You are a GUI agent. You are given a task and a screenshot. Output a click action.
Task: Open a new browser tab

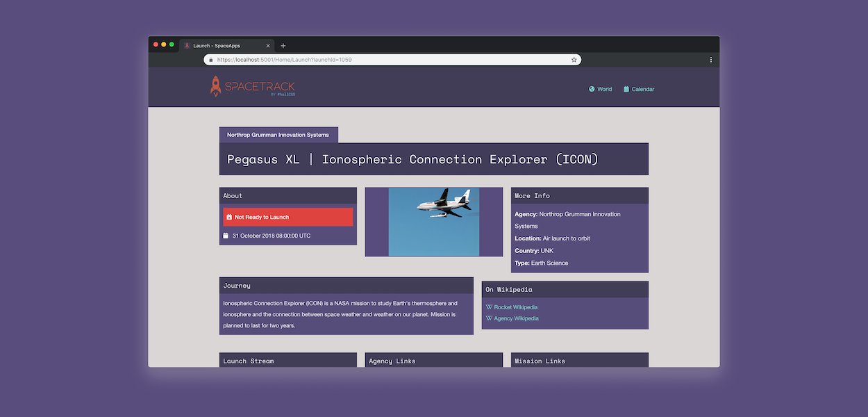tap(283, 46)
